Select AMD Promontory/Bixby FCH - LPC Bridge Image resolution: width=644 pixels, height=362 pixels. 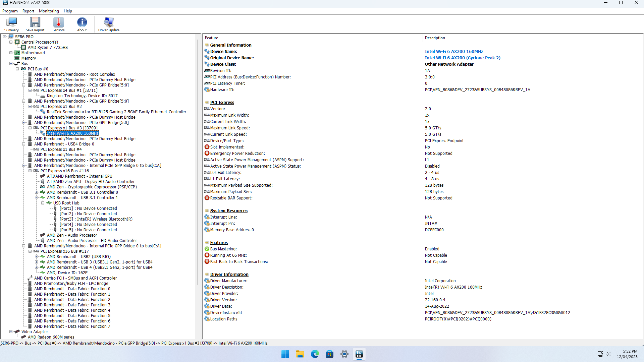(71, 284)
